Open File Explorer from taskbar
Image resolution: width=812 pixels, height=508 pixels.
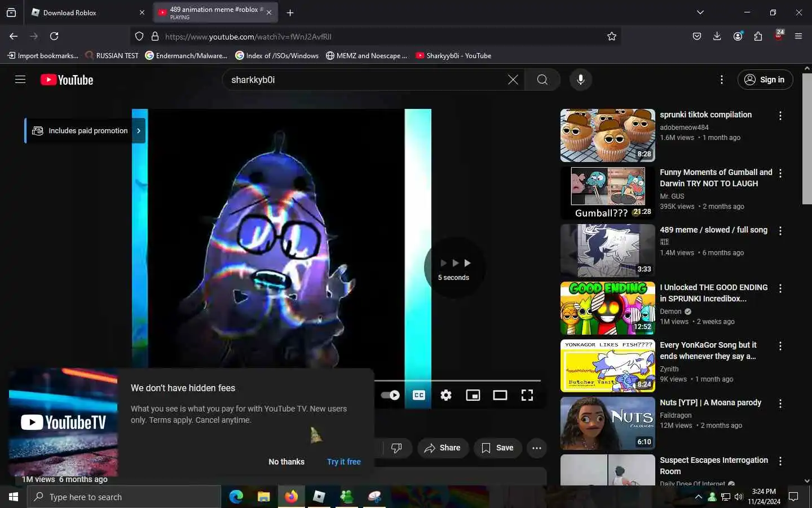pos(263,497)
